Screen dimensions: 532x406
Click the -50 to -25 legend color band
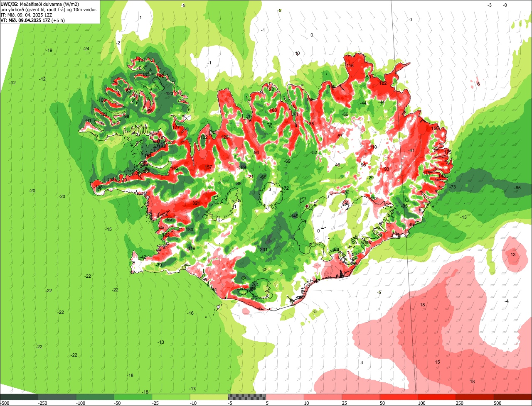[133, 397]
